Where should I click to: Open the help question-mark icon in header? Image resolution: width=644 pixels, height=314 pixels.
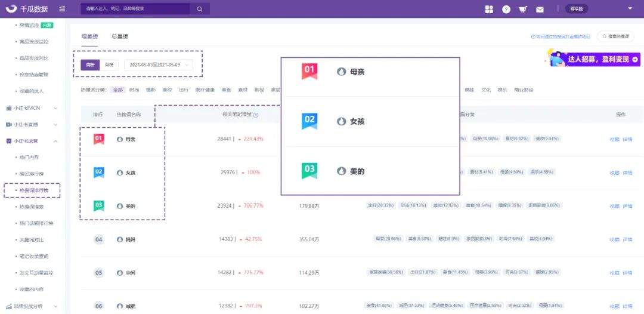506,9
